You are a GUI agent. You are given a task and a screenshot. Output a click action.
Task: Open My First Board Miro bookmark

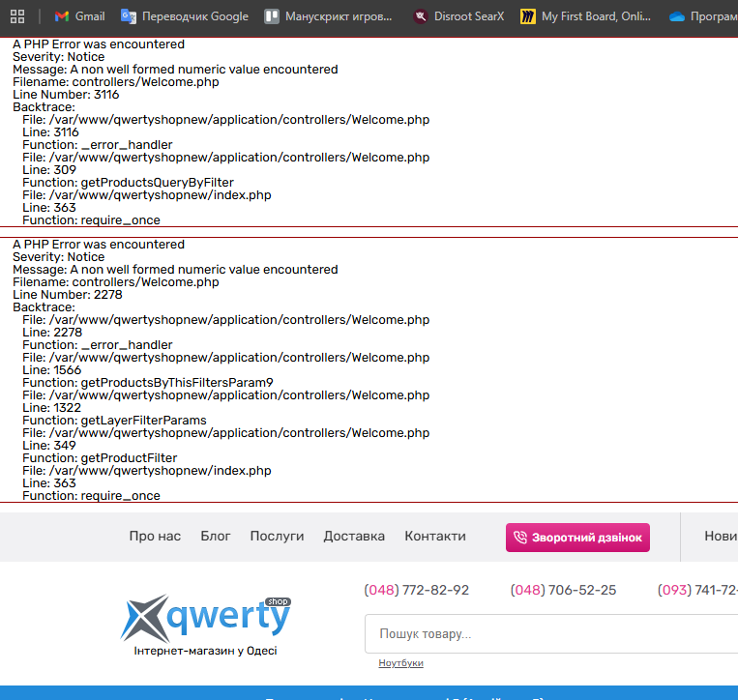pyautogui.click(x=586, y=16)
